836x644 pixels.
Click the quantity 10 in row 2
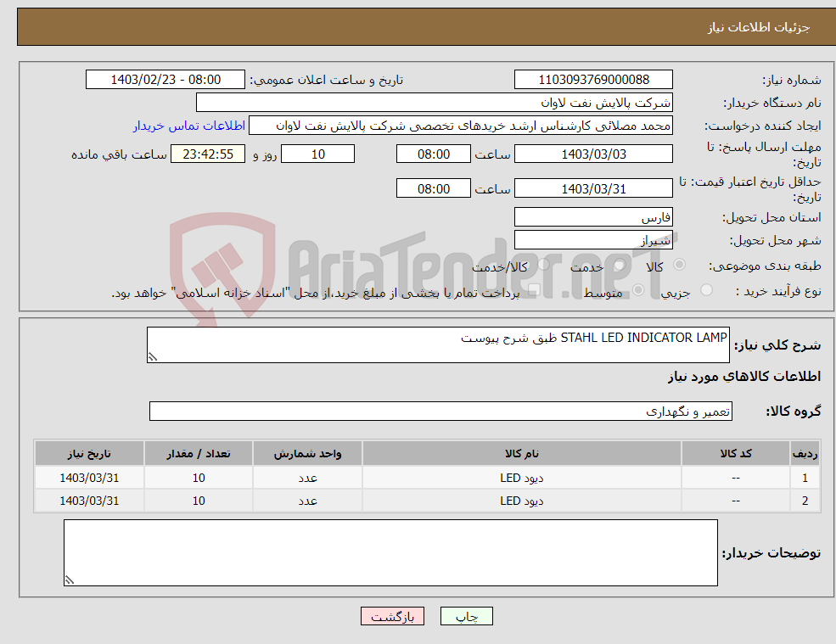point(199,501)
